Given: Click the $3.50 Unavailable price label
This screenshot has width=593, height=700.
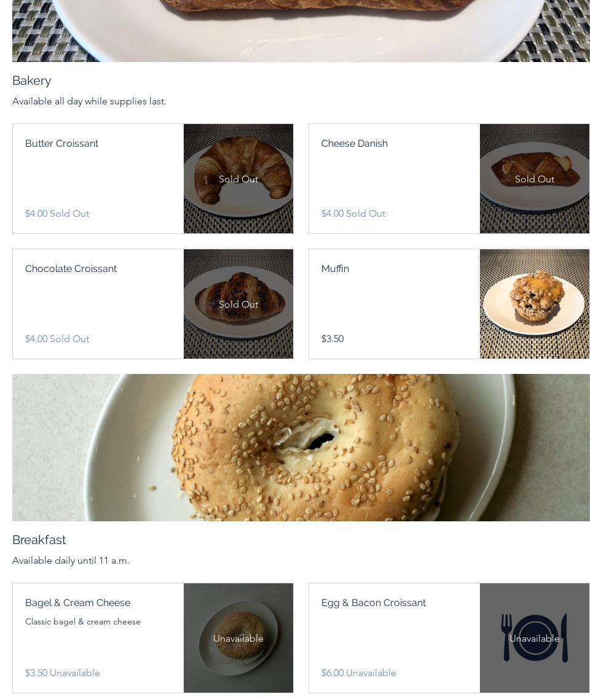Looking at the screenshot, I should (x=62, y=673).
